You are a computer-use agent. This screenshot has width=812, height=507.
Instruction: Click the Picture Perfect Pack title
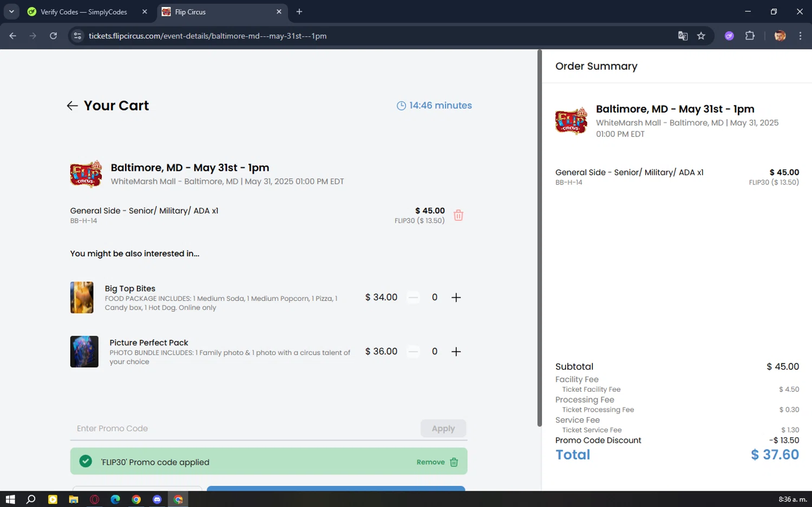tap(149, 343)
